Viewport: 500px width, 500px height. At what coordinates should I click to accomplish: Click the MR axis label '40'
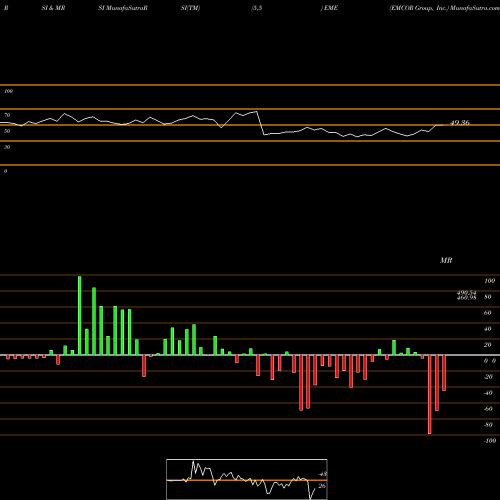pyautogui.click(x=488, y=329)
